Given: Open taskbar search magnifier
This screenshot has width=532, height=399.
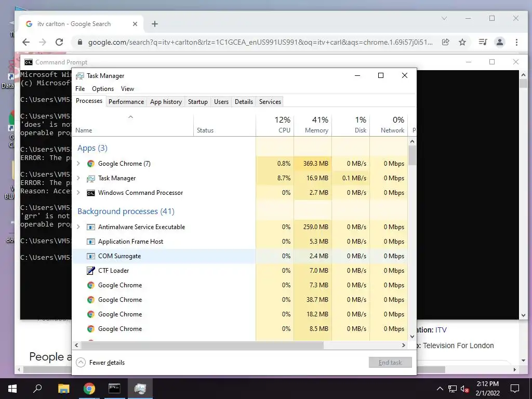Looking at the screenshot, I should pyautogui.click(x=37, y=389).
